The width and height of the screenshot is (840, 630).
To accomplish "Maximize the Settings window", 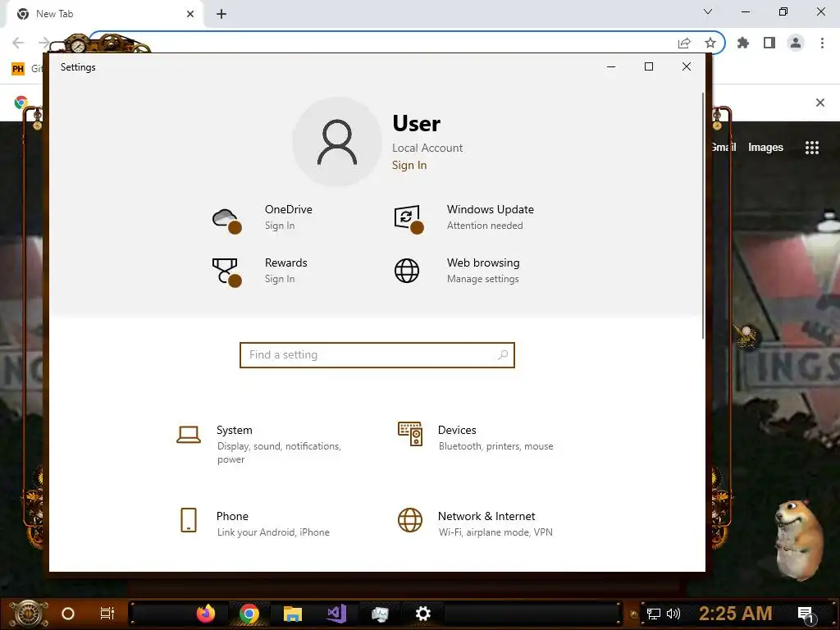I will 649,66.
